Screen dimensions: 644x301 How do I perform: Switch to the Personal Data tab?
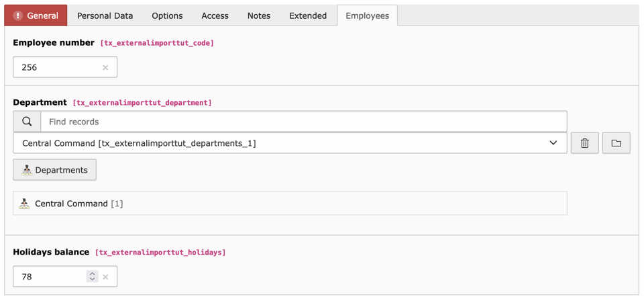(x=105, y=15)
